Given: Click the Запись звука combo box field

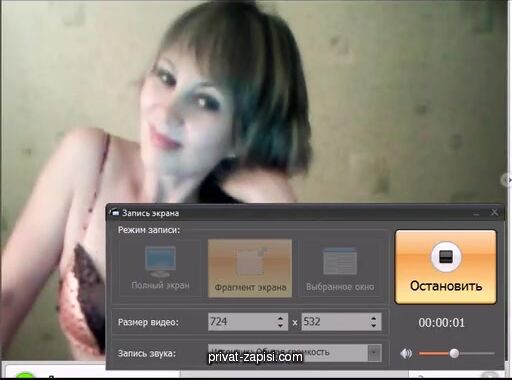Looking at the screenshot, I should [x=295, y=353].
